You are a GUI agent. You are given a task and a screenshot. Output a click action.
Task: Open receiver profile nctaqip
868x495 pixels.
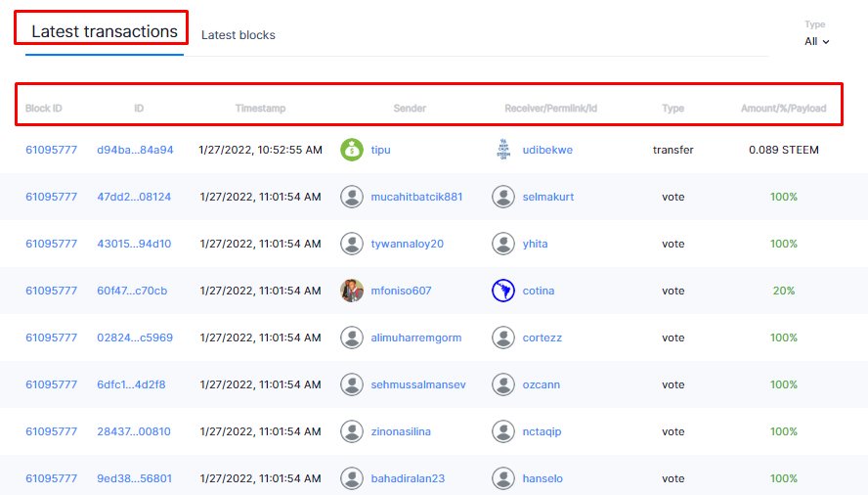point(542,431)
